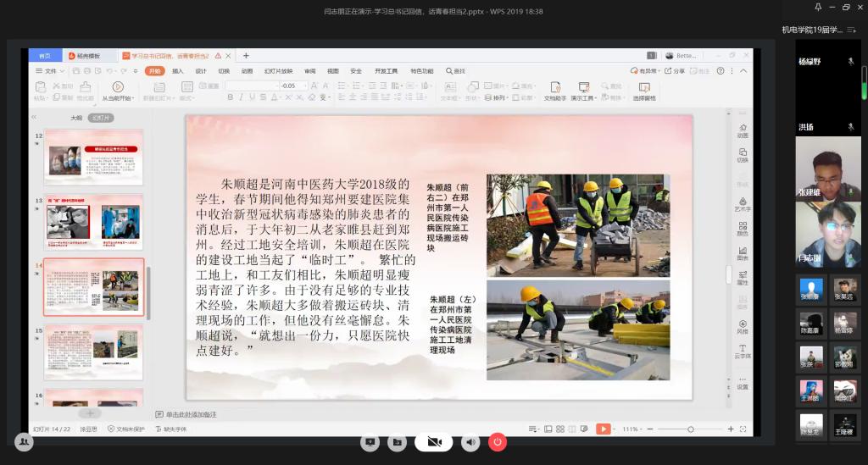Select the 审阅 ribbon tab

coord(310,71)
